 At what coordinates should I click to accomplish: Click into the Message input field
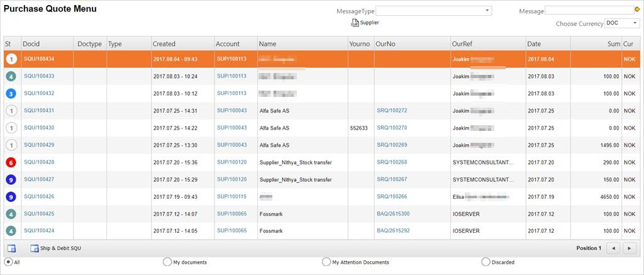[x=589, y=10]
